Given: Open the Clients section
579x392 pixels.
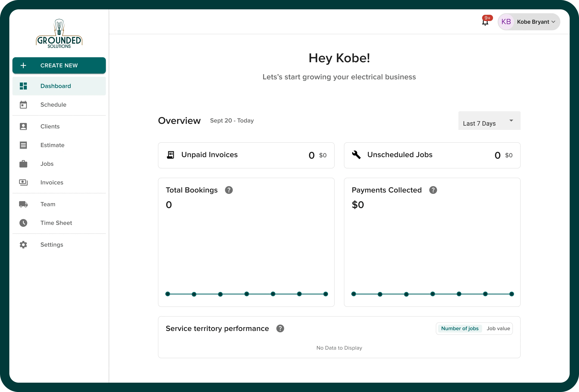Looking at the screenshot, I should coord(59,127).
